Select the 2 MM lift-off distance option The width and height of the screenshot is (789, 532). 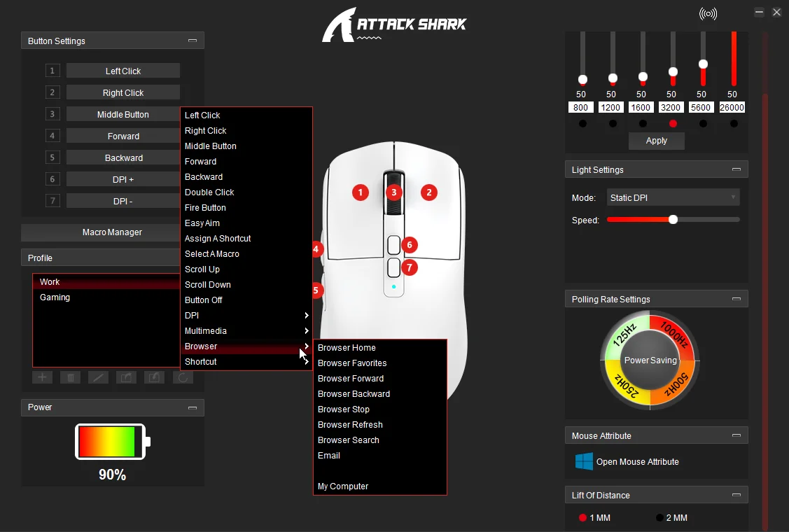(x=659, y=518)
